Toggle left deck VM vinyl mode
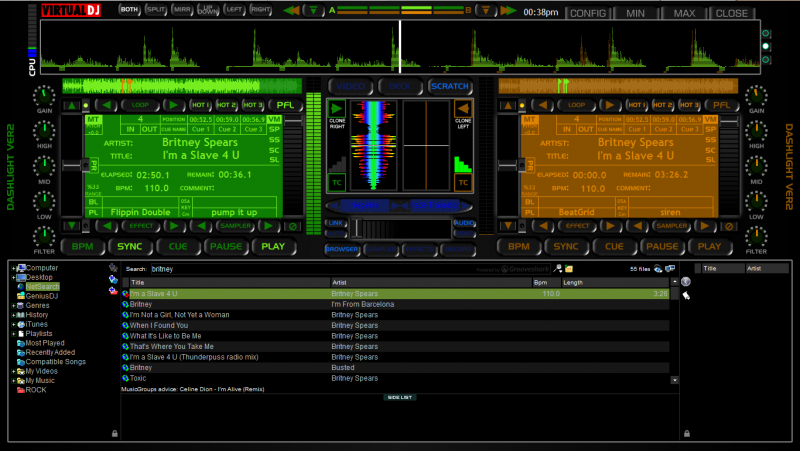Screen dimensions: 800x451 tap(274, 119)
